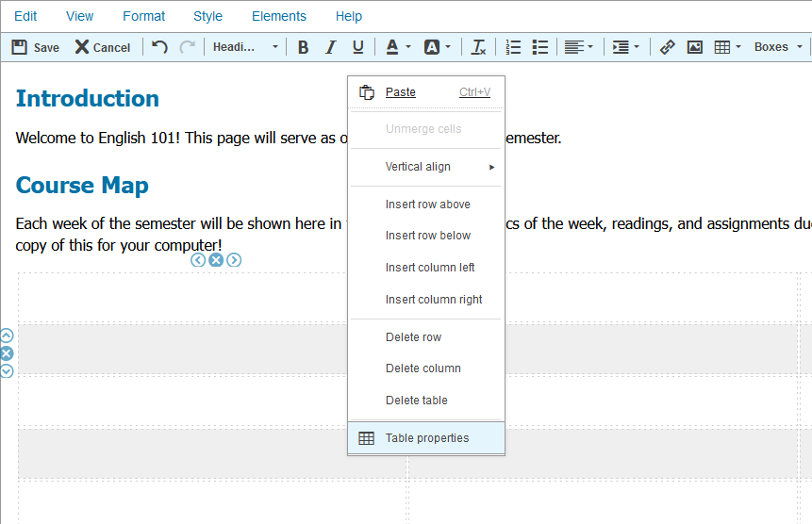Image resolution: width=812 pixels, height=524 pixels.
Task: Select Table properties from context menu
Action: (x=426, y=438)
